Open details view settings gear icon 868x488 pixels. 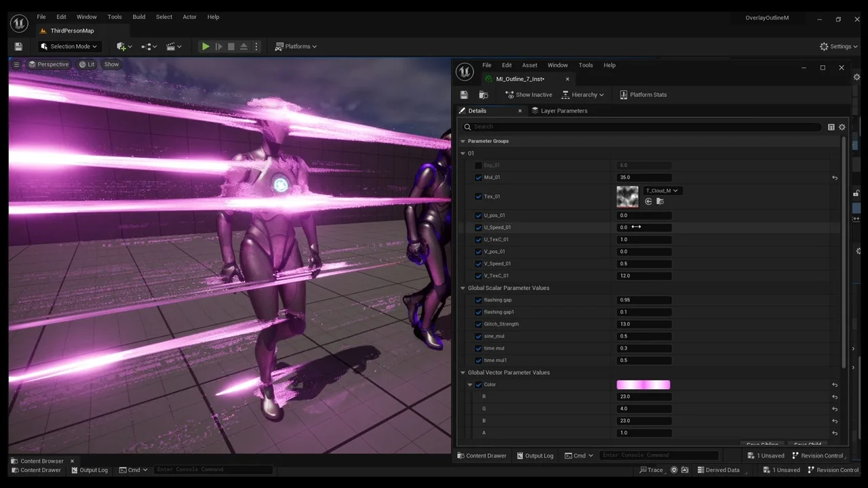pos(842,127)
